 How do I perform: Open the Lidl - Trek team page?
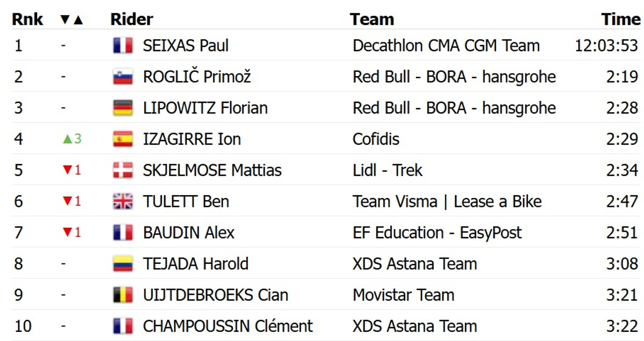tap(387, 171)
